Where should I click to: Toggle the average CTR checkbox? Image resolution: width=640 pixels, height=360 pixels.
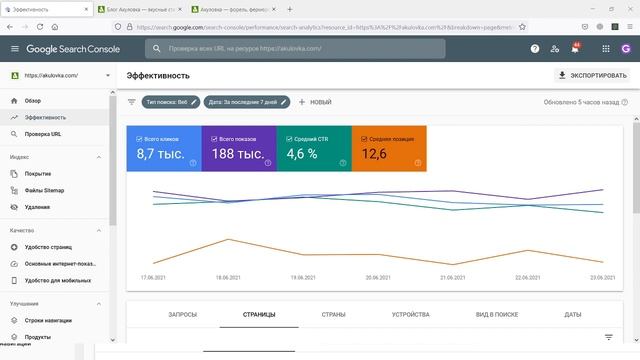[x=289, y=139]
